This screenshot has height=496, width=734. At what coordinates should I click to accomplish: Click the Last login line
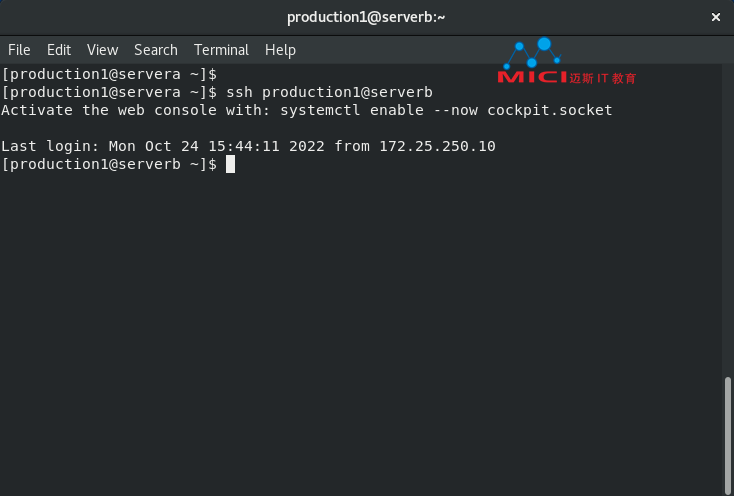[248, 146]
